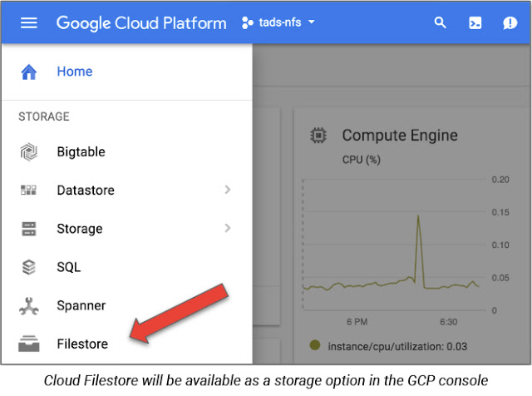The image size is (532, 396).
Task: Open the Compute Engine card title
Action: point(400,135)
